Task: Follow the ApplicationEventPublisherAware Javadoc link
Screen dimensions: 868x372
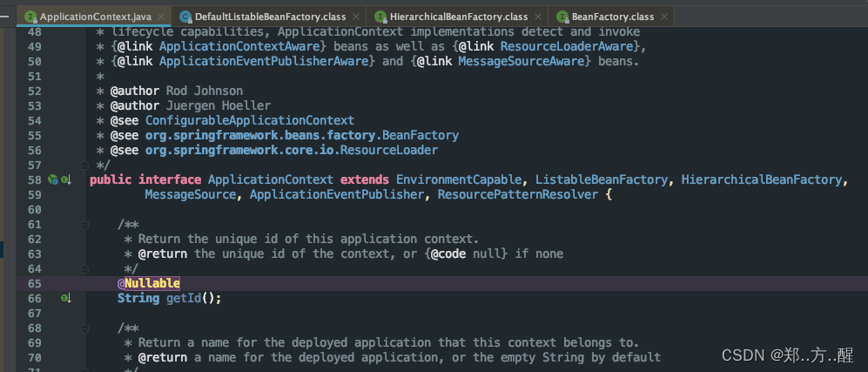Action: (x=264, y=61)
